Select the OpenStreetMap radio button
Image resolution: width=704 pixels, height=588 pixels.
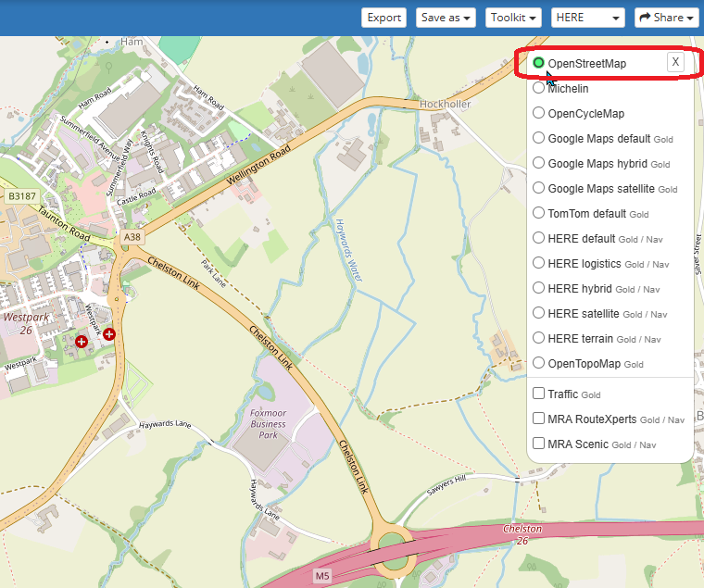538,63
